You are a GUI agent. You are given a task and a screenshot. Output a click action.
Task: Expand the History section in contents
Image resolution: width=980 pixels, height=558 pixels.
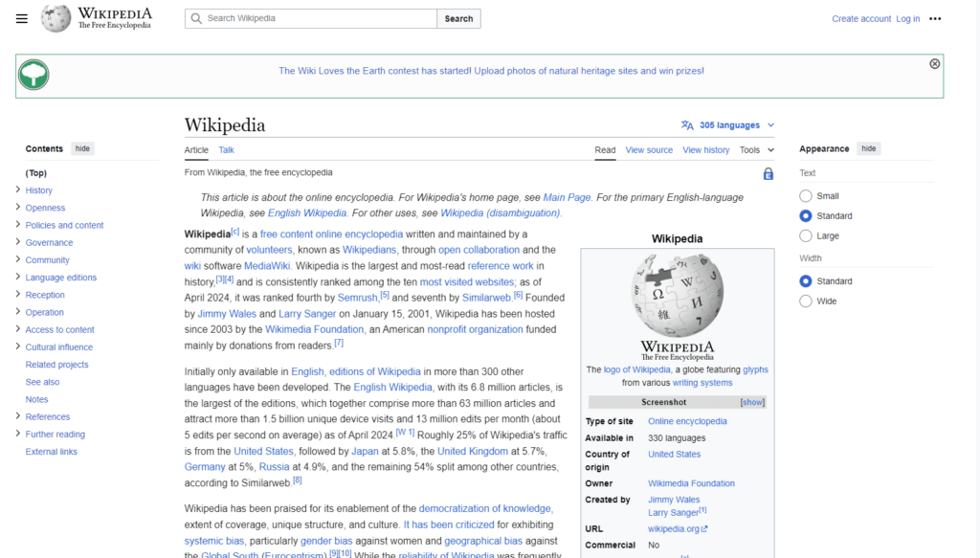pos(17,190)
